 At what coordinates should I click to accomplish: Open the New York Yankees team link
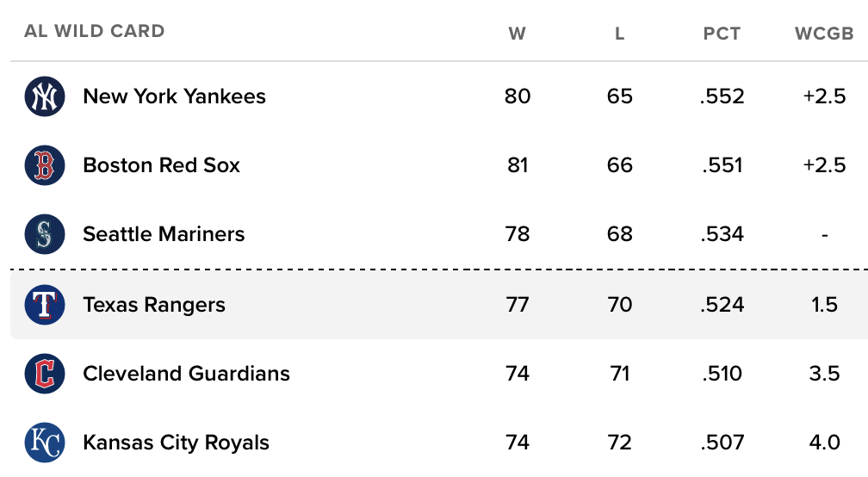(x=174, y=96)
